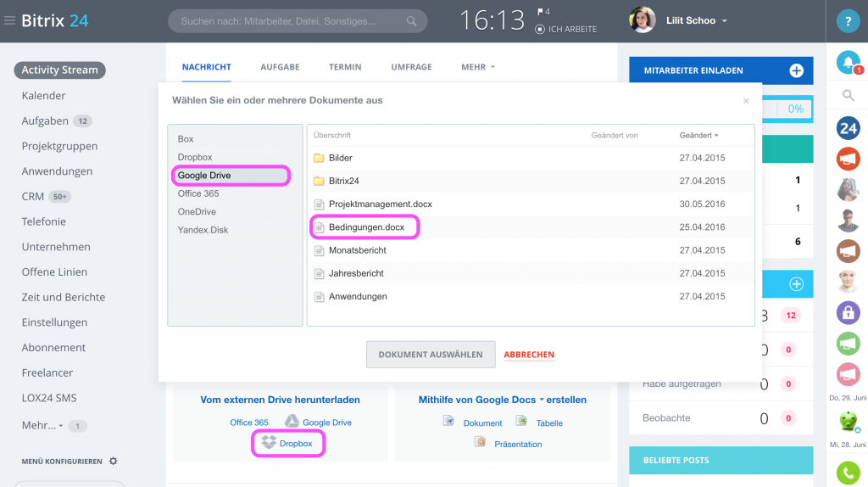
Task: Select the Projektmanagement.docx file icon
Action: tap(319, 204)
